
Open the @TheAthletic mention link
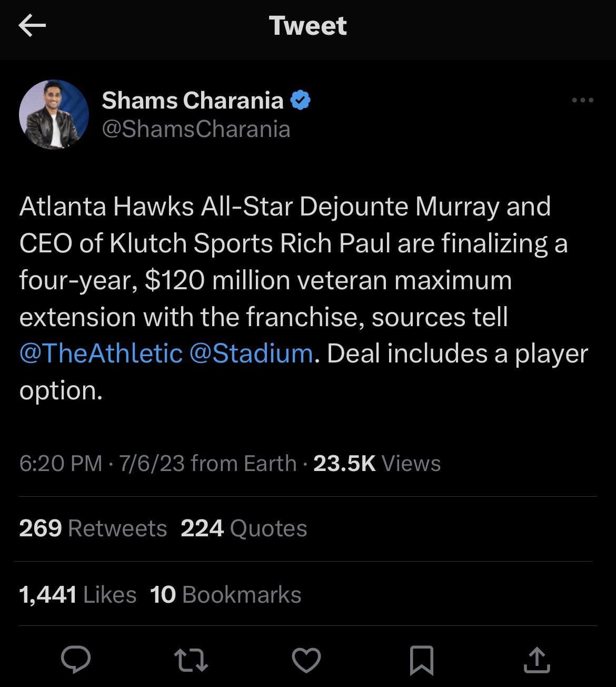click(x=101, y=353)
